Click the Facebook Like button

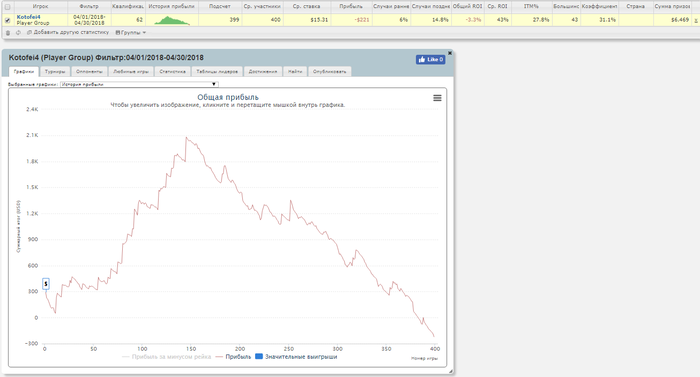click(x=430, y=59)
